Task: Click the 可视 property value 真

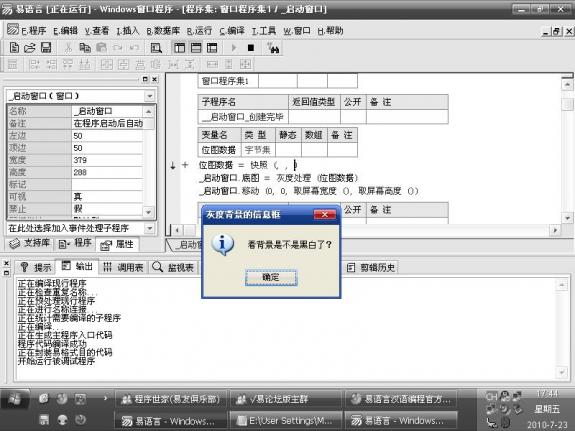Action: [x=107, y=197]
